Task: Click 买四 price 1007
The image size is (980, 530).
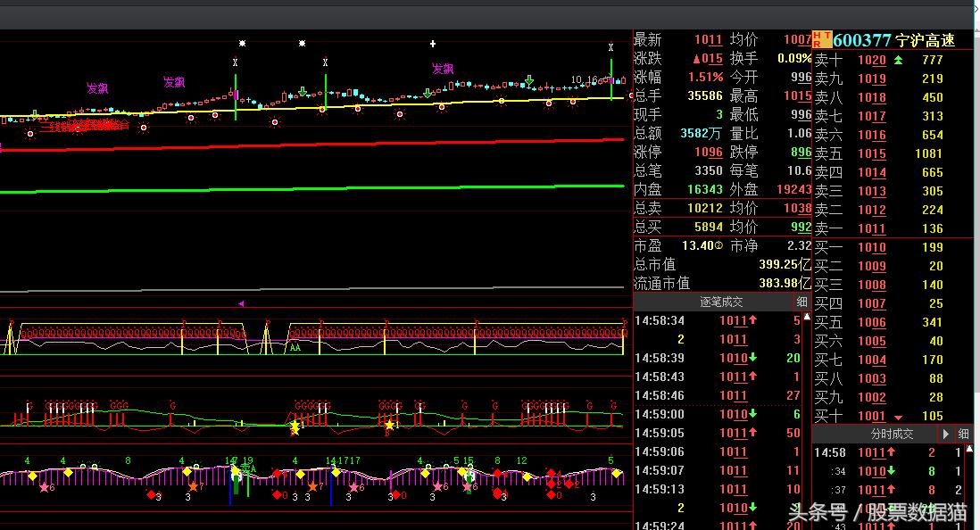Action: [x=872, y=303]
